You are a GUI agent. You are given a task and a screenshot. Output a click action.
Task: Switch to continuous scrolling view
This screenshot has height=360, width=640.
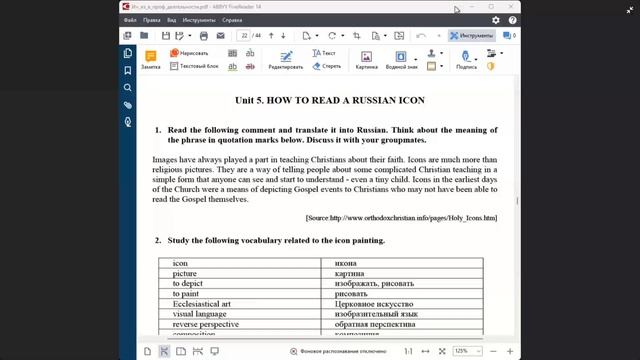164,351
